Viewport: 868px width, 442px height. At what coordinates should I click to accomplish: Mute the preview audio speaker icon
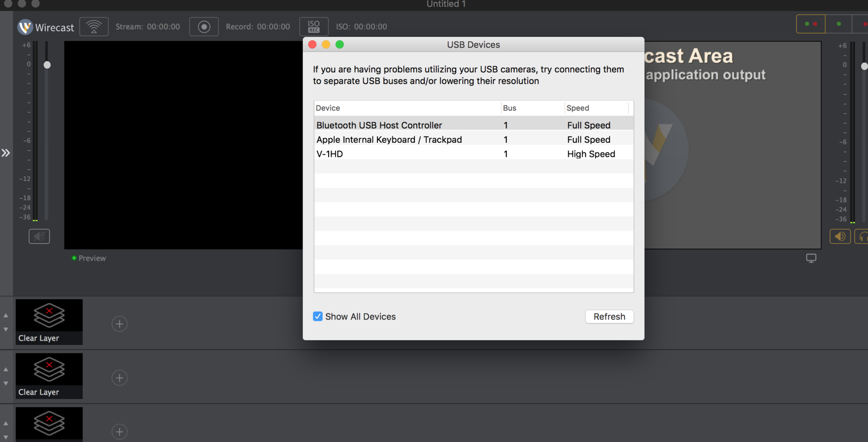click(39, 236)
